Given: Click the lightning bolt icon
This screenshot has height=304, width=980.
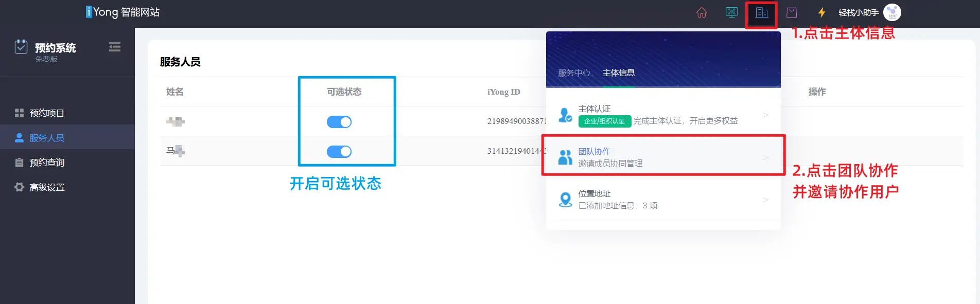Looking at the screenshot, I should click(821, 13).
